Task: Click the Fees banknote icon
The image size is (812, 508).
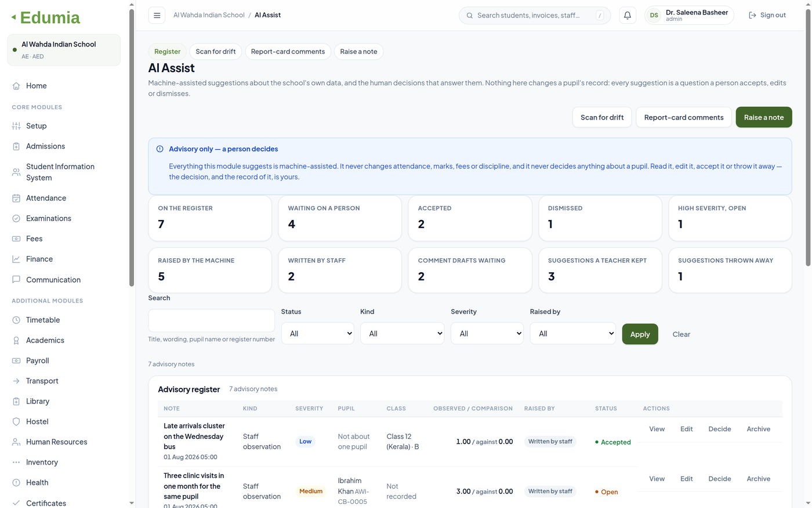Action: coord(16,239)
